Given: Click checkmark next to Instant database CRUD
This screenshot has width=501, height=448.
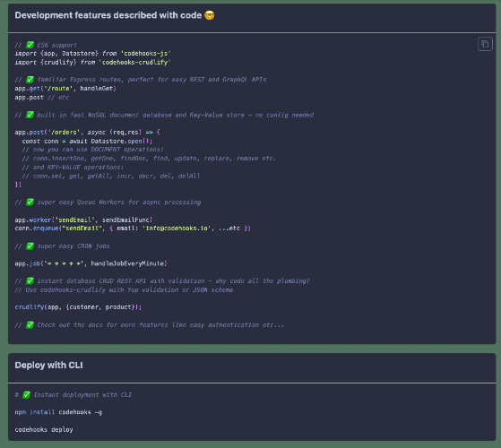Looking at the screenshot, I should (x=30, y=281).
